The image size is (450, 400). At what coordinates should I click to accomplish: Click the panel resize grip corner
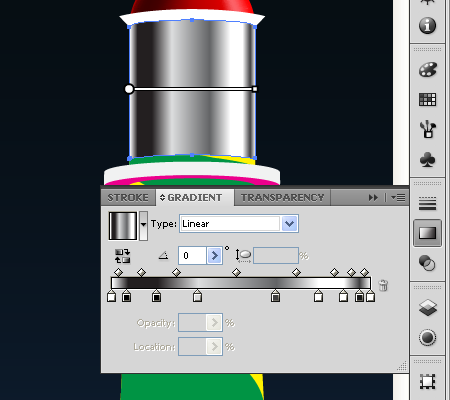pos(402,366)
